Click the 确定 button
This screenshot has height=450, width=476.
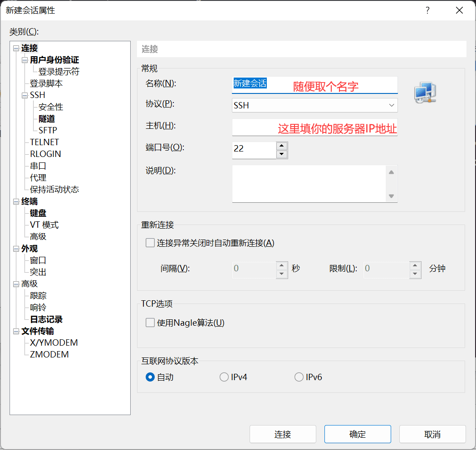tap(358, 434)
